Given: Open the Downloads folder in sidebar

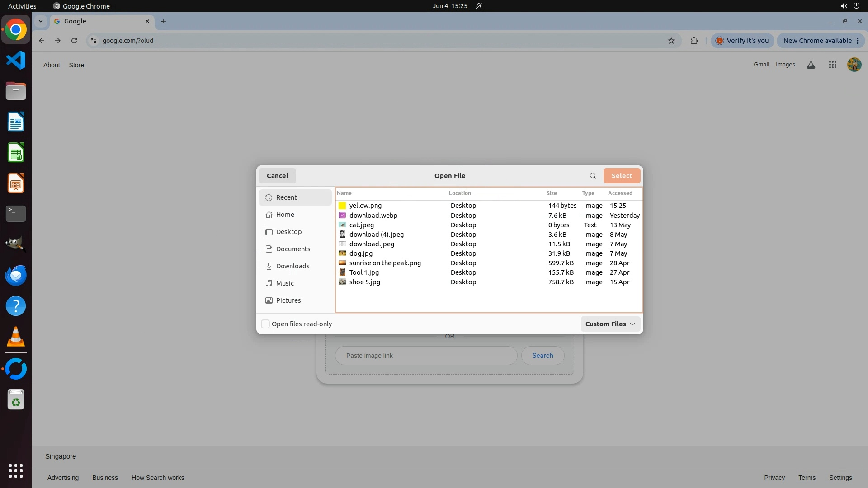Looking at the screenshot, I should pos(292,266).
